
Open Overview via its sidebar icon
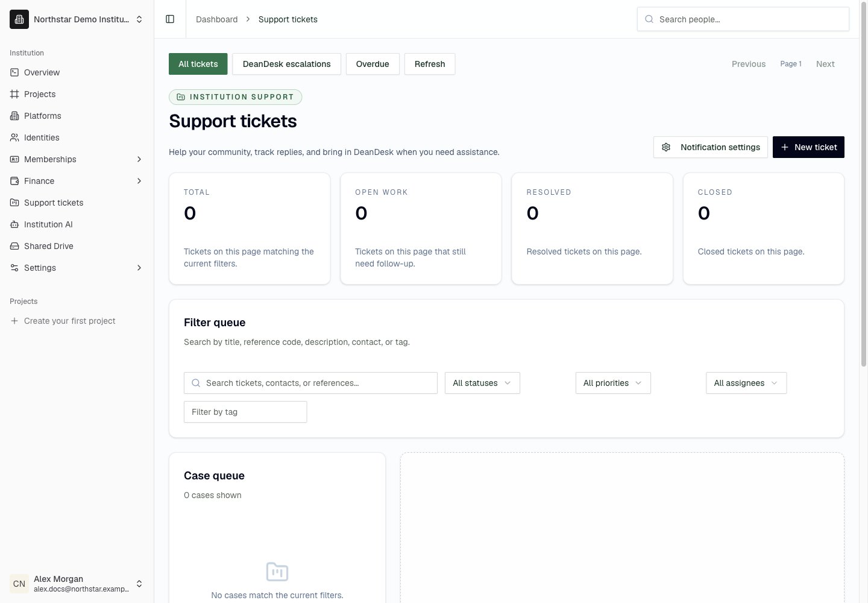coord(14,72)
